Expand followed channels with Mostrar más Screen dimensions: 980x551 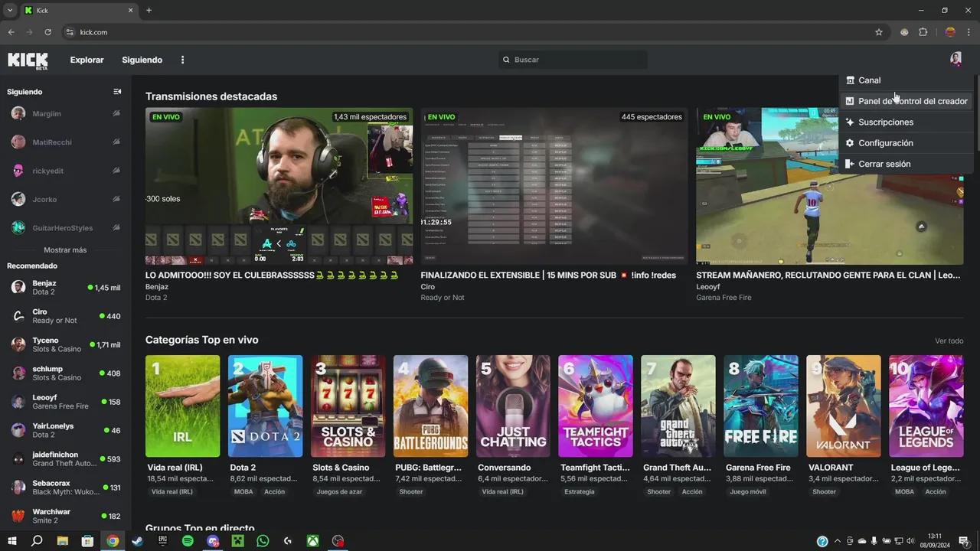click(x=64, y=249)
